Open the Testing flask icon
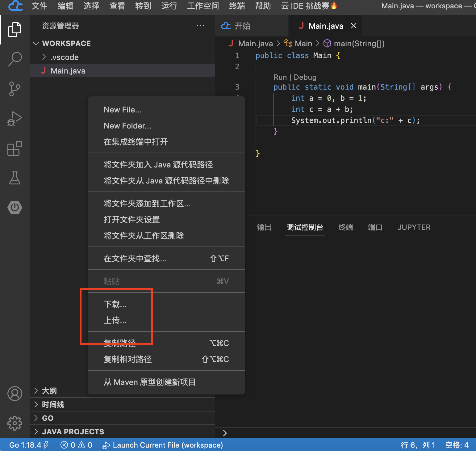 point(15,178)
